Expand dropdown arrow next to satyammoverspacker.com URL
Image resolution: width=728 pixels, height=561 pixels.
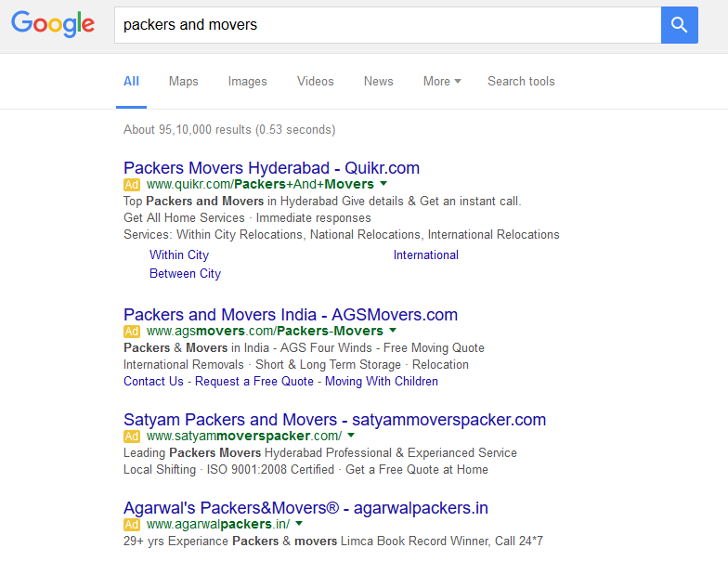click(351, 436)
